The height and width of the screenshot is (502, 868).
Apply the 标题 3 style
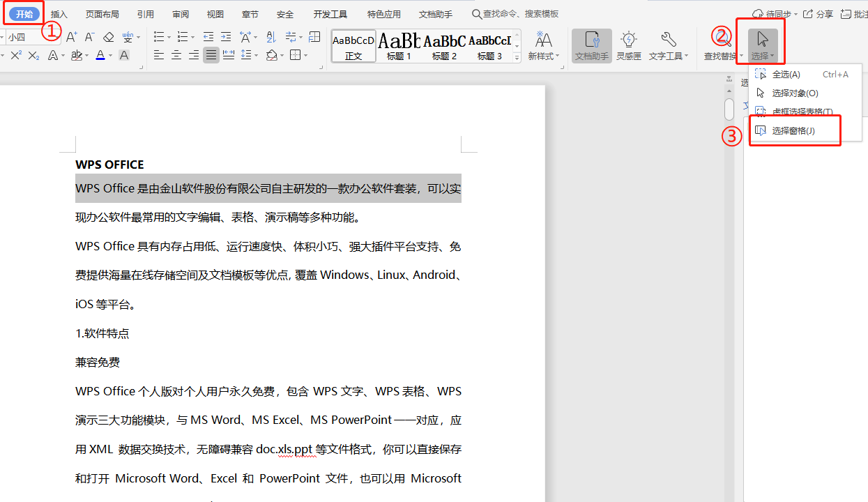[489, 46]
